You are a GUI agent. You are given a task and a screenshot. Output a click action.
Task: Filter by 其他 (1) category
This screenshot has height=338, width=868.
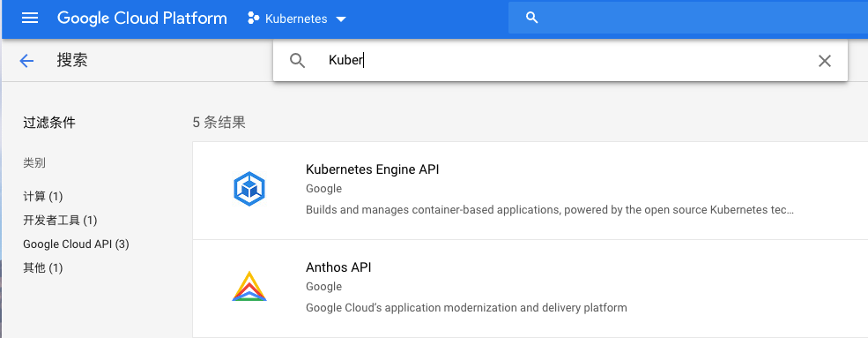coord(42,267)
